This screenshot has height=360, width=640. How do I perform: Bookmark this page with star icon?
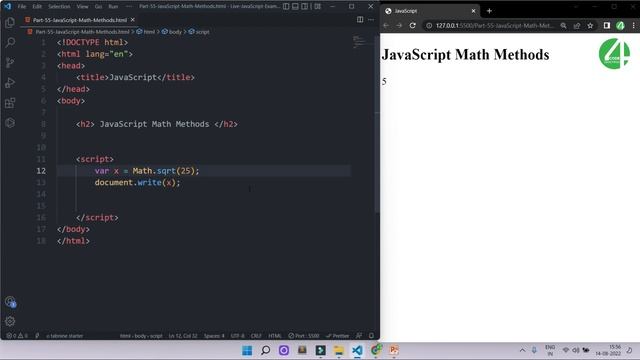(590, 25)
